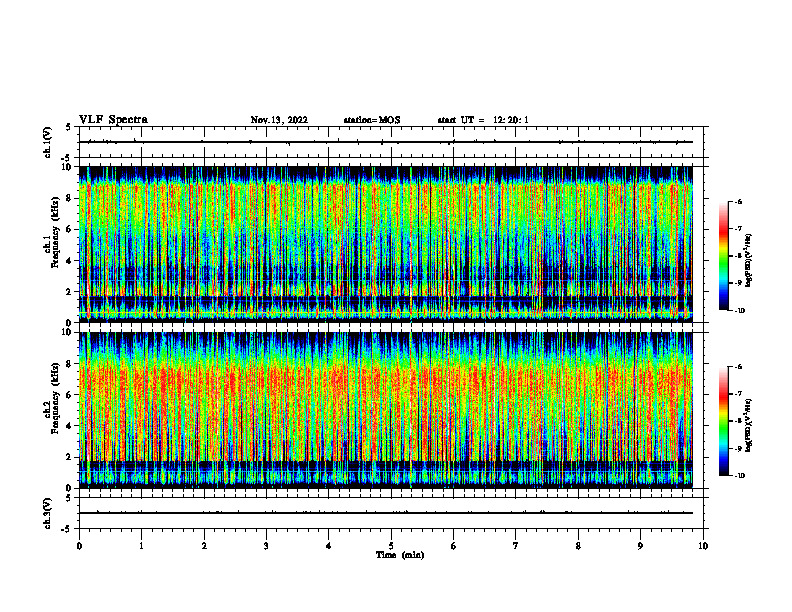Click ch.2 color bar tick "-7"

(x=738, y=394)
